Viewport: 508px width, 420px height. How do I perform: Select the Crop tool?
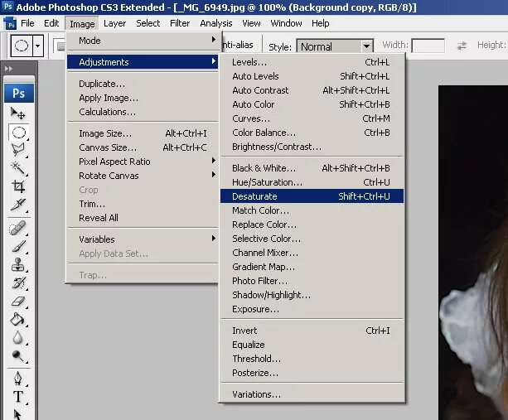(18, 186)
